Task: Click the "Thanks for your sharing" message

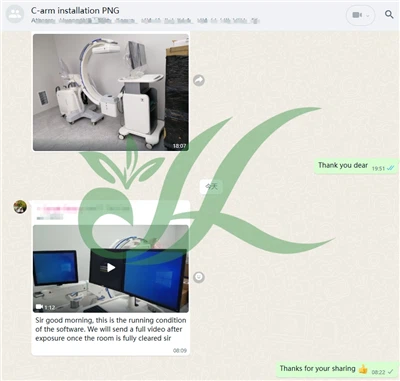Action: (x=336, y=369)
